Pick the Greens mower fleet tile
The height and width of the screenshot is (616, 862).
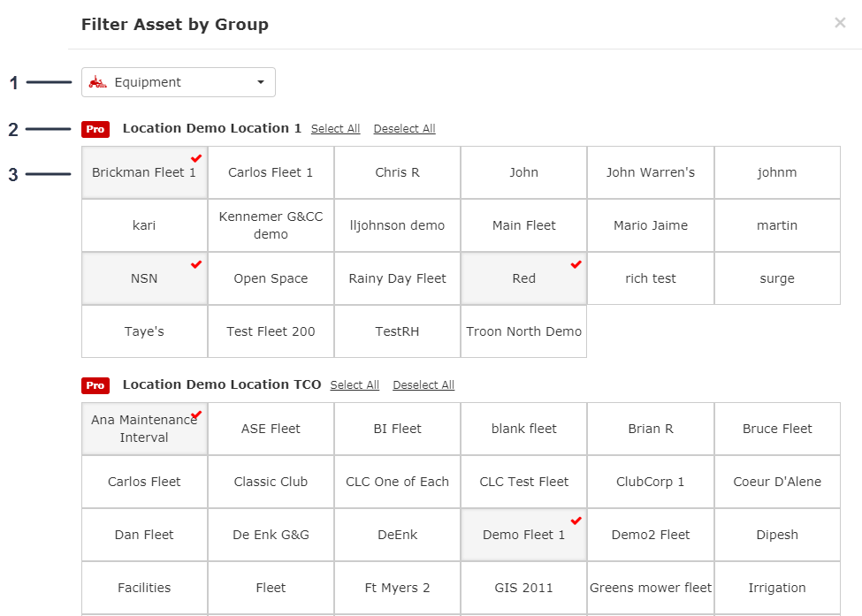pyautogui.click(x=651, y=588)
